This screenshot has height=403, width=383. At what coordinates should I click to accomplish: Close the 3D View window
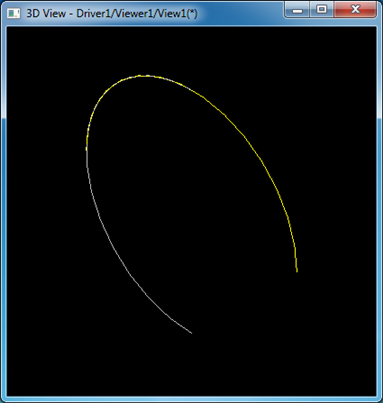pos(355,10)
